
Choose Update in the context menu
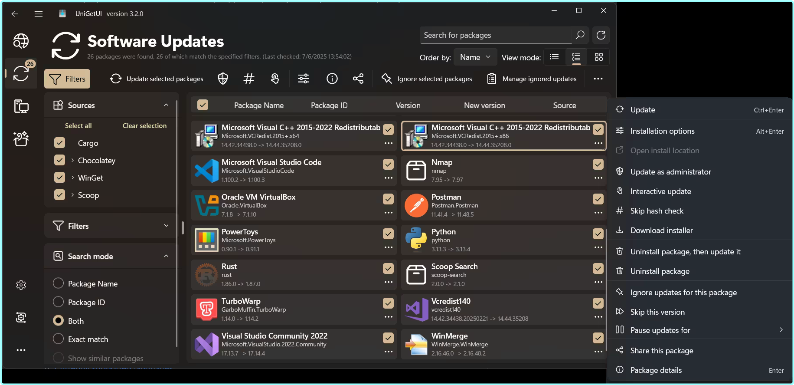pos(699,110)
